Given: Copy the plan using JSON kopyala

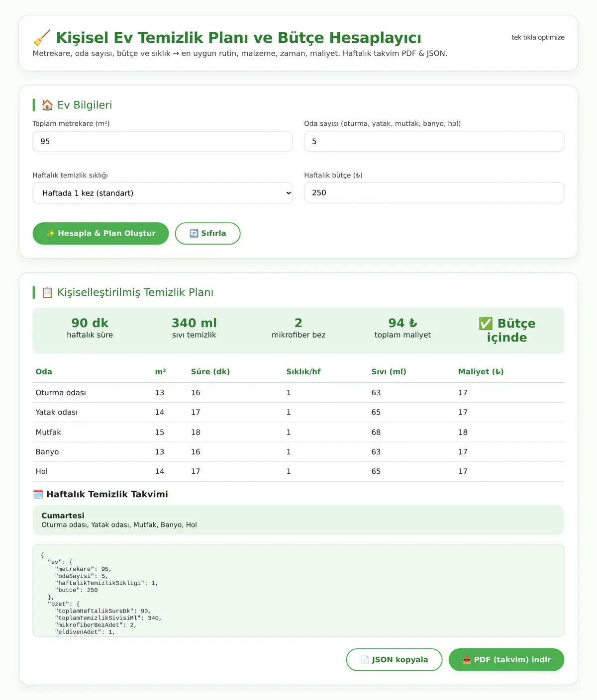Looking at the screenshot, I should (x=394, y=660).
